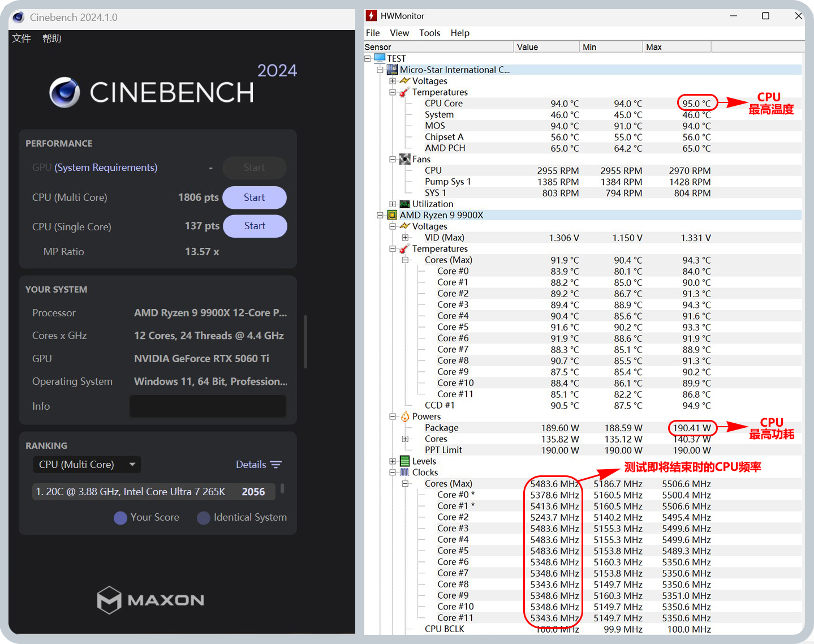Click the motherboard icon beside Micro-Star International

coord(392,70)
